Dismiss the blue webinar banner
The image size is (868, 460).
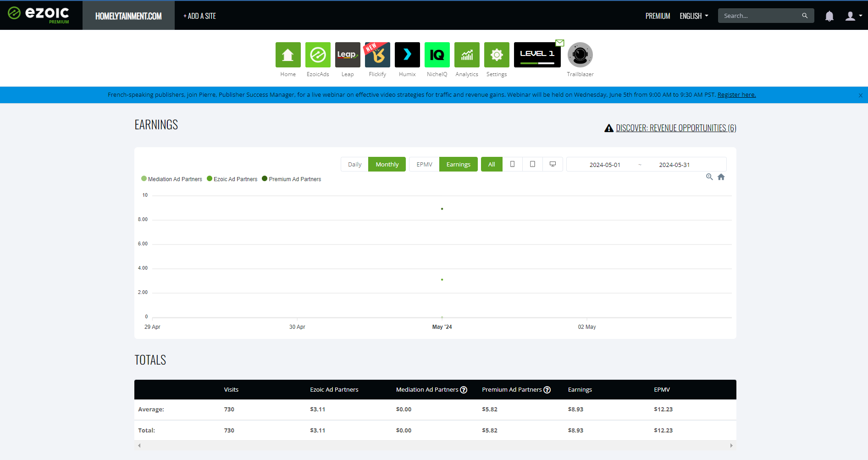(861, 95)
